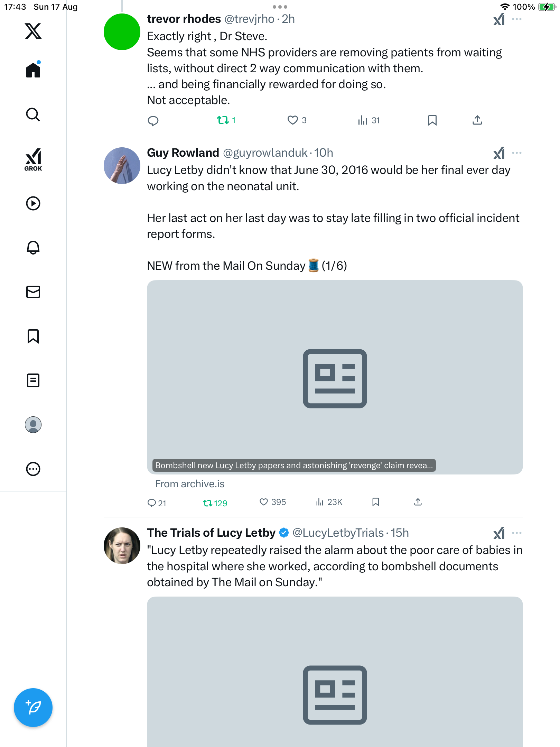560x747 pixels.
Task: Share Guy Rowland's post
Action: 418,502
